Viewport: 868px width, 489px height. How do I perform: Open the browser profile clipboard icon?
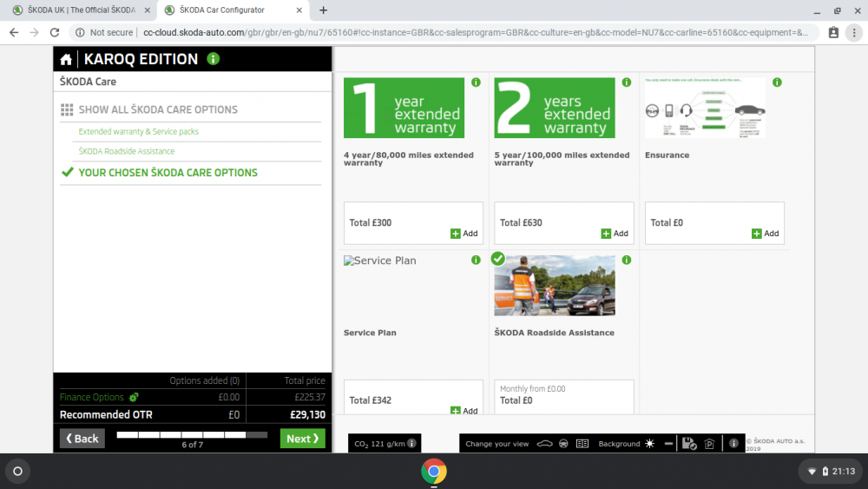tap(833, 33)
